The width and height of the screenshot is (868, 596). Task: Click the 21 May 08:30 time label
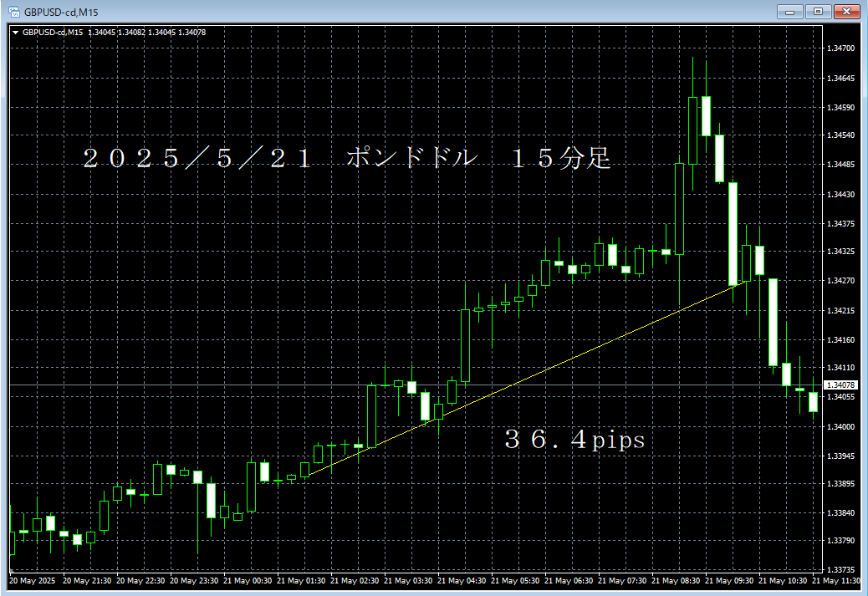(676, 580)
